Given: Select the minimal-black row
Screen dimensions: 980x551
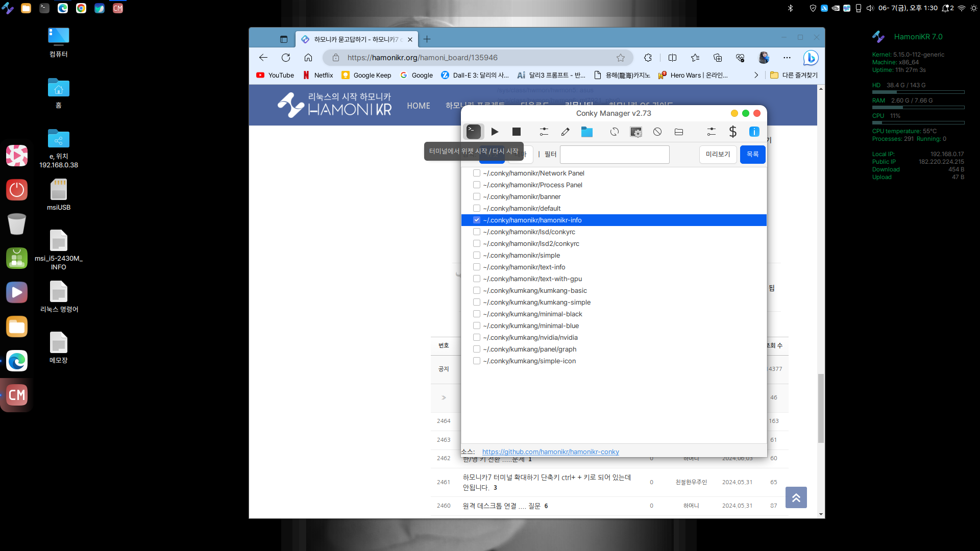Looking at the screenshot, I should tap(614, 314).
